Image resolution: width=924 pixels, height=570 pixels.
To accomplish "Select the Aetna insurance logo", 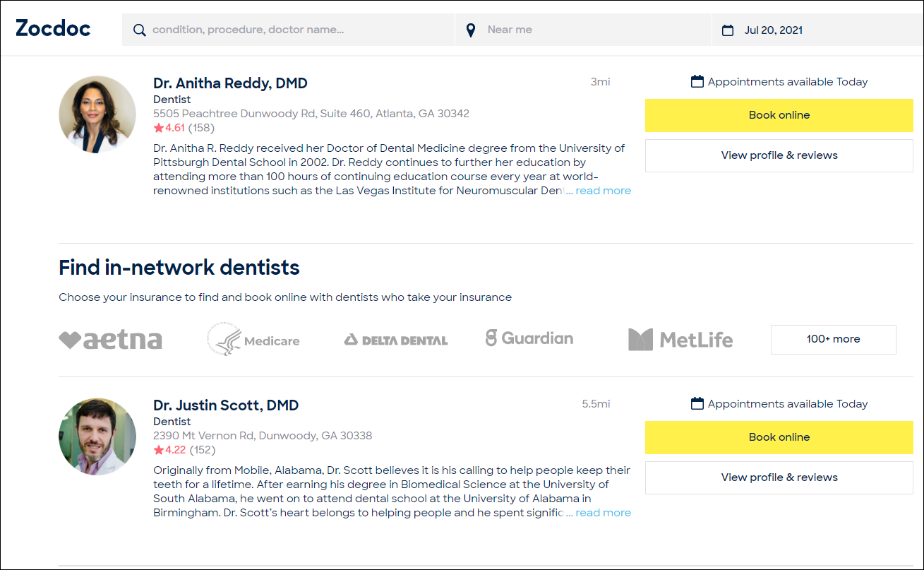I will (x=110, y=340).
